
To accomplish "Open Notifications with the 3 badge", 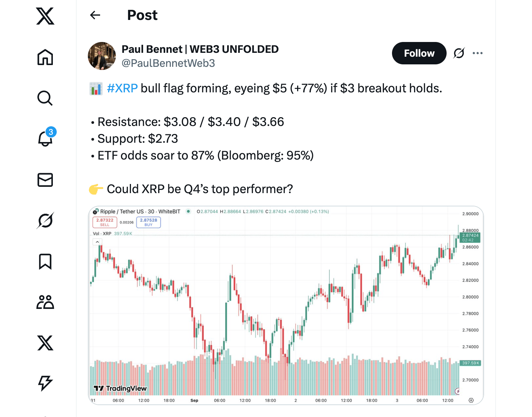I will click(x=45, y=139).
